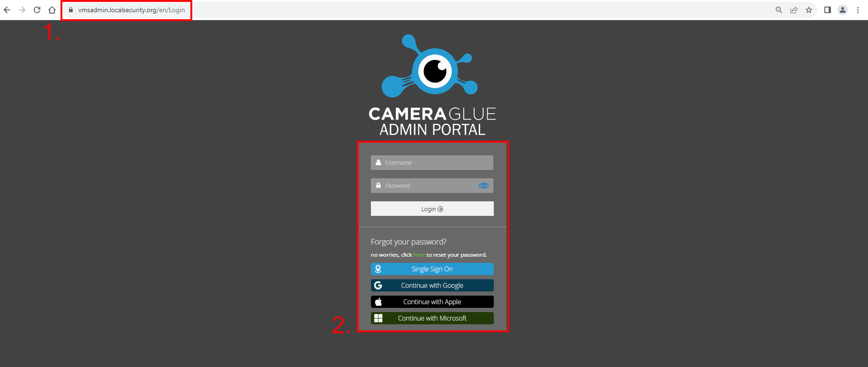Open the browser home page icon
Viewport: 868px width, 367px height.
click(52, 10)
